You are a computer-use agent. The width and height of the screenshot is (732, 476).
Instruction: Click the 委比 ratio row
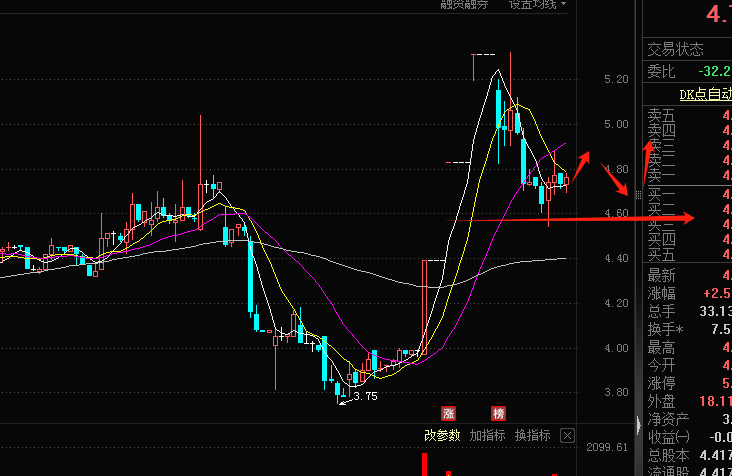point(661,72)
